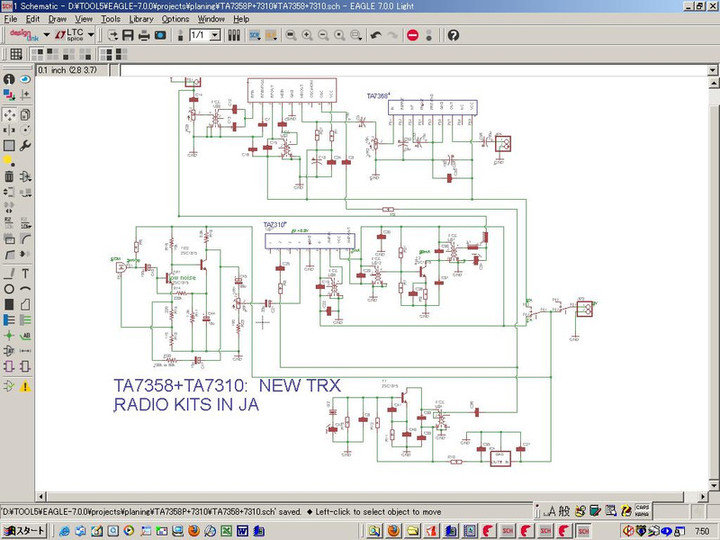Open the Library menu
Screen dimensions: 720x540
[x=140, y=19]
